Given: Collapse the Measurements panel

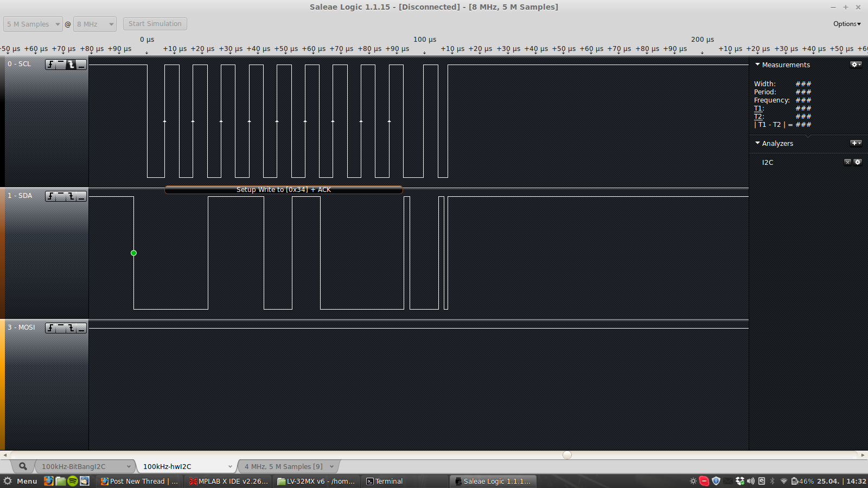Looking at the screenshot, I should (758, 65).
